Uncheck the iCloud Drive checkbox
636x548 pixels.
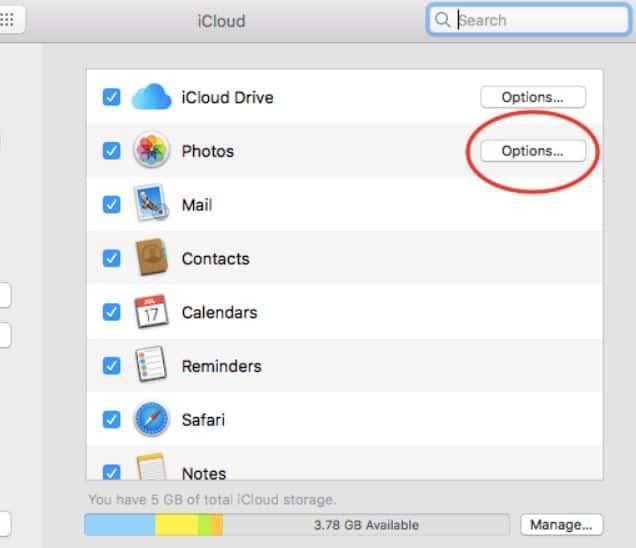tap(112, 97)
